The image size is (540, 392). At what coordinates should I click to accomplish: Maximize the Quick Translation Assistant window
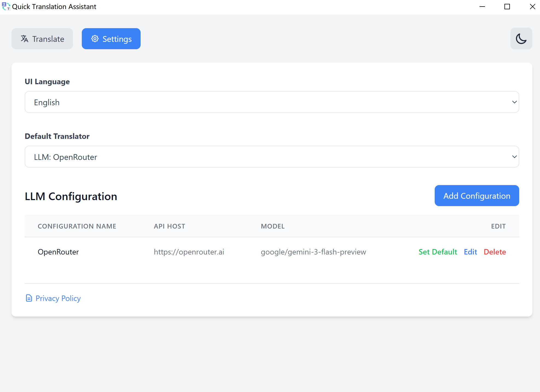coord(507,7)
